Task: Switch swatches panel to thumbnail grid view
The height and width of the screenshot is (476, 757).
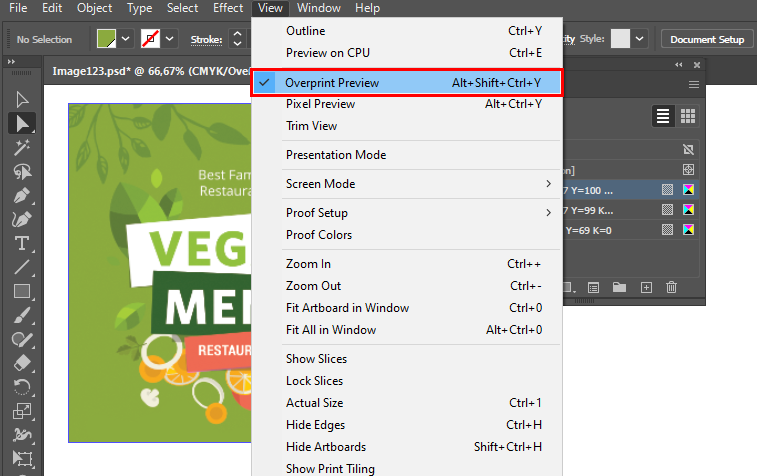Action: (x=688, y=116)
